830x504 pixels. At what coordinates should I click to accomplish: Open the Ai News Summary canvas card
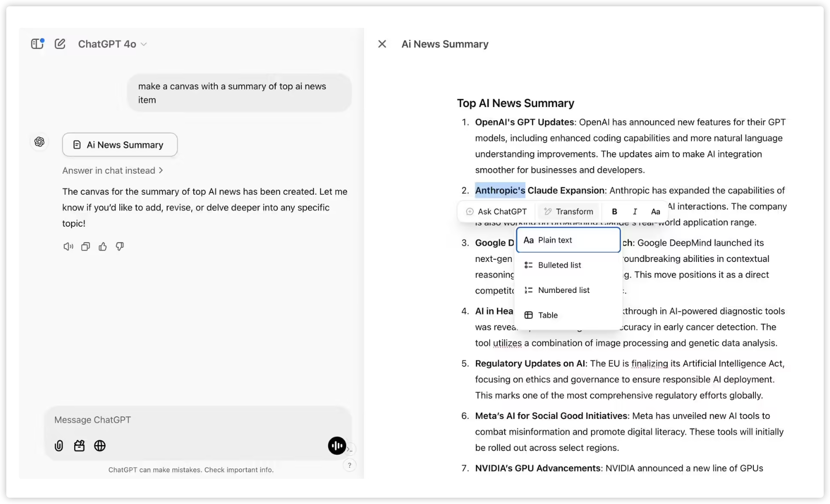[120, 144]
